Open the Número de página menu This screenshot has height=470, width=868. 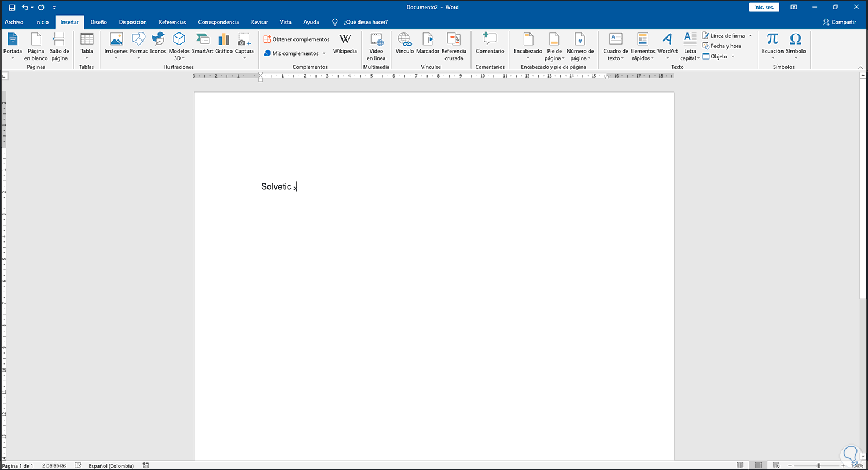coord(580,47)
